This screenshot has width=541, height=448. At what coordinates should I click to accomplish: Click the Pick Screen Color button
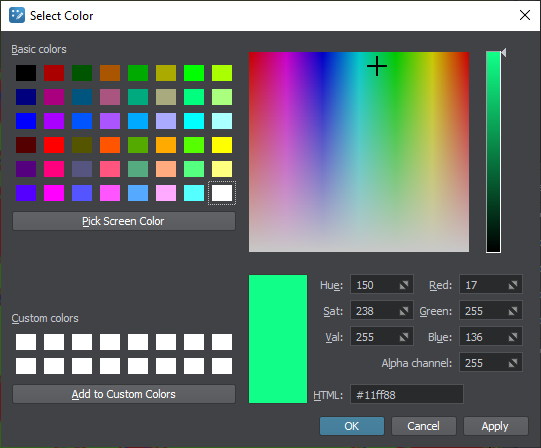124,221
